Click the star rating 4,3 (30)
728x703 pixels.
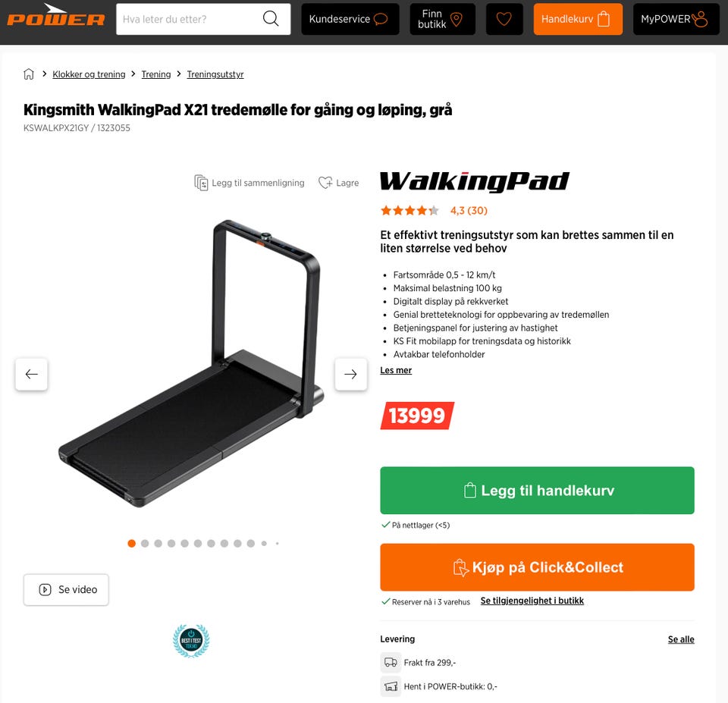coord(434,211)
